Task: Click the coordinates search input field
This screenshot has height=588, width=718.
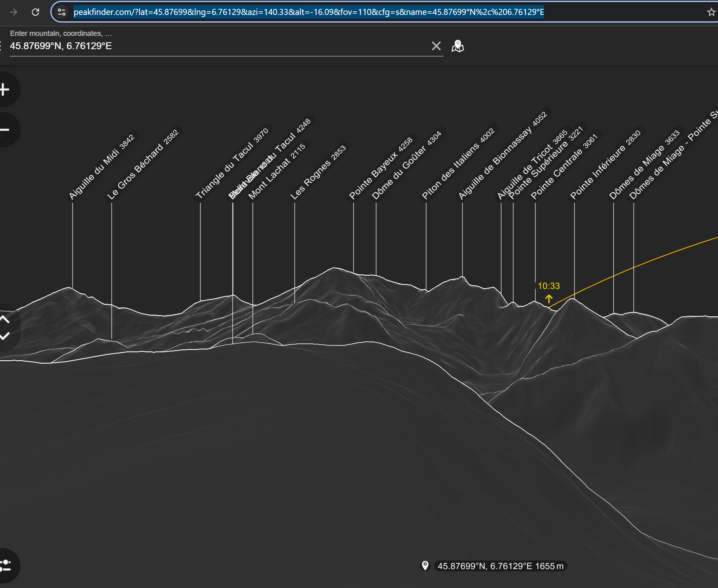Action: tap(218, 46)
